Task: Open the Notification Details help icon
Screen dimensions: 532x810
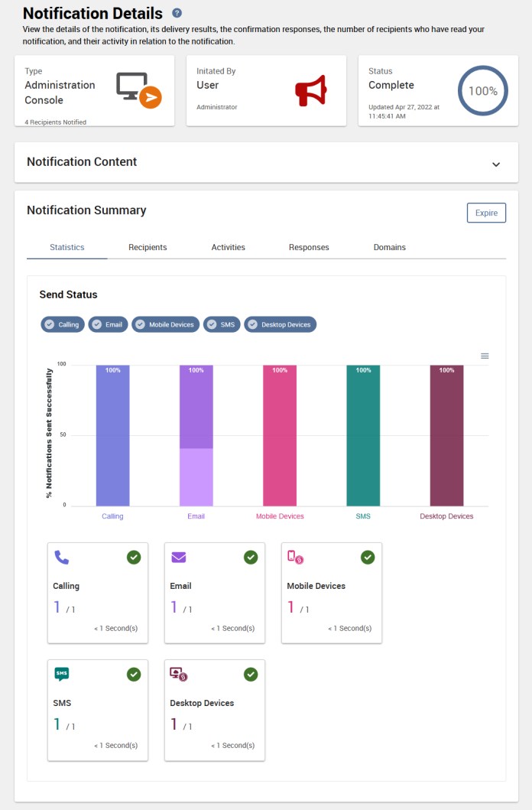Action: 177,13
